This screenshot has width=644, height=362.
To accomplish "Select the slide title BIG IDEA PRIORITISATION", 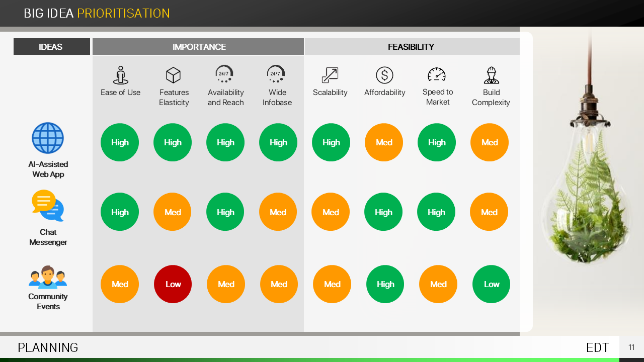I will 97,14.
